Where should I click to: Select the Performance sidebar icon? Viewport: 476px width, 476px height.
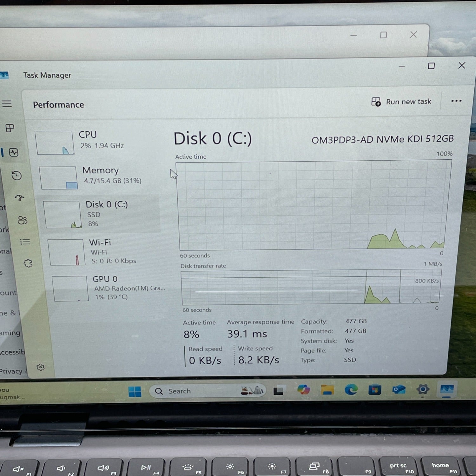(14, 153)
